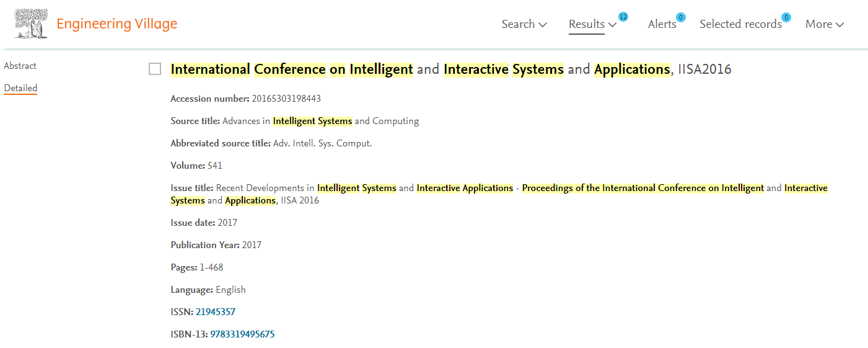The image size is (868, 348).
Task: Click the highlighted Intelligent Systems in Source title
Action: (312, 121)
